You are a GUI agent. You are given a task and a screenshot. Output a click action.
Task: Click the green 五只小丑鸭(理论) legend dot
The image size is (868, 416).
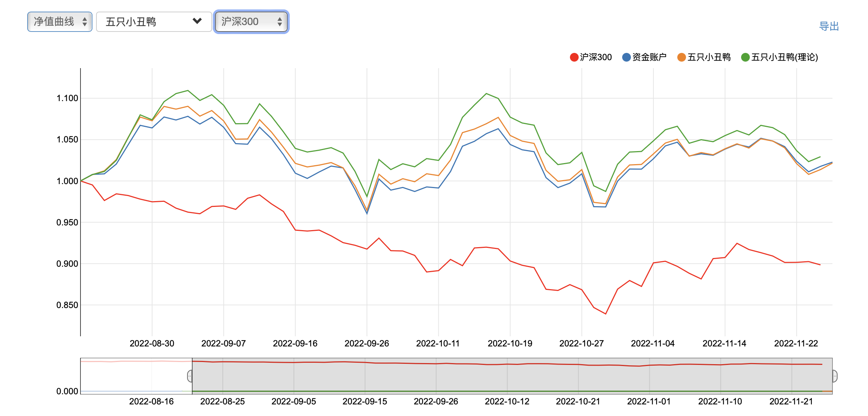pos(745,57)
